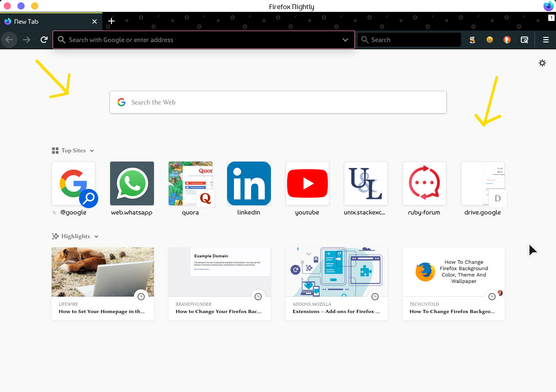Open the ruby-forum top site tile
The image size is (556, 392).
(x=424, y=183)
